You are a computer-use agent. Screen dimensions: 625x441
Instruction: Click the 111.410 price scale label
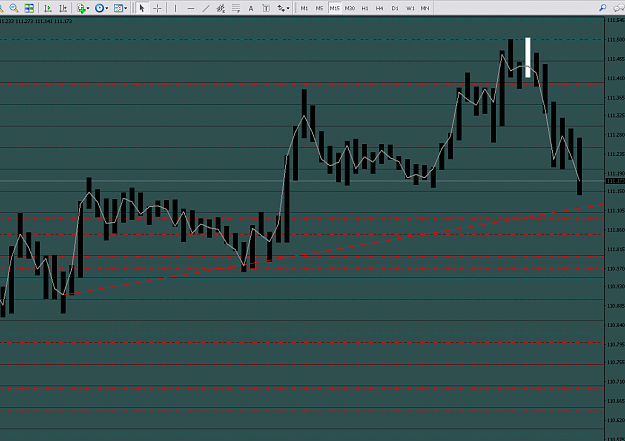click(x=615, y=78)
